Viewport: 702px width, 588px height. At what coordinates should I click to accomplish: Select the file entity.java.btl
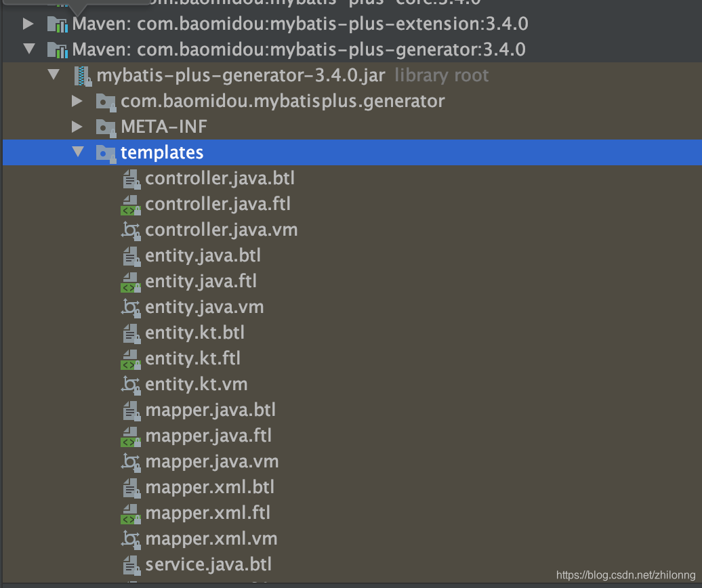[x=203, y=255]
